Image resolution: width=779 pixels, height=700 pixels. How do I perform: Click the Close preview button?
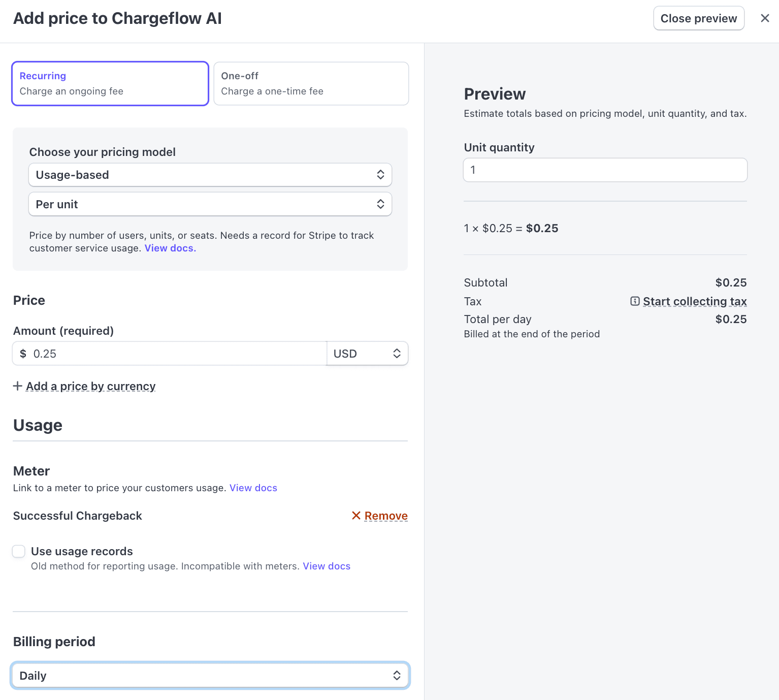[698, 18]
